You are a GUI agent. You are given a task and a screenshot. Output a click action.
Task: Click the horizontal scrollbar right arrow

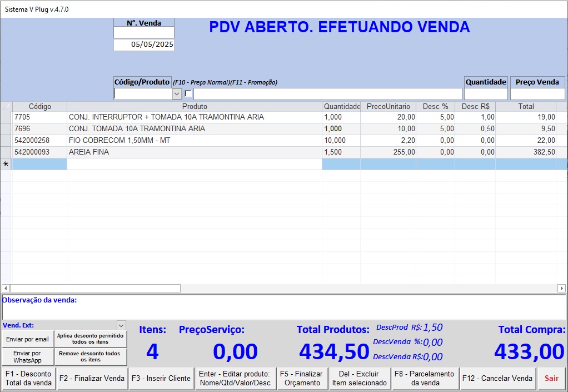561,288
